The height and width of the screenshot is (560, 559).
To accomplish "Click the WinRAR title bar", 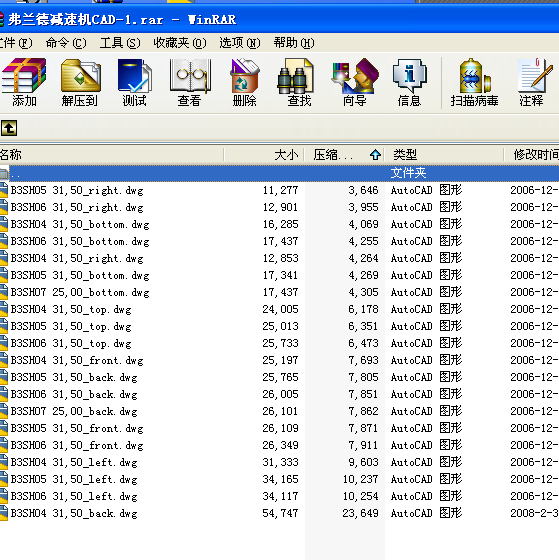I will (279, 19).
